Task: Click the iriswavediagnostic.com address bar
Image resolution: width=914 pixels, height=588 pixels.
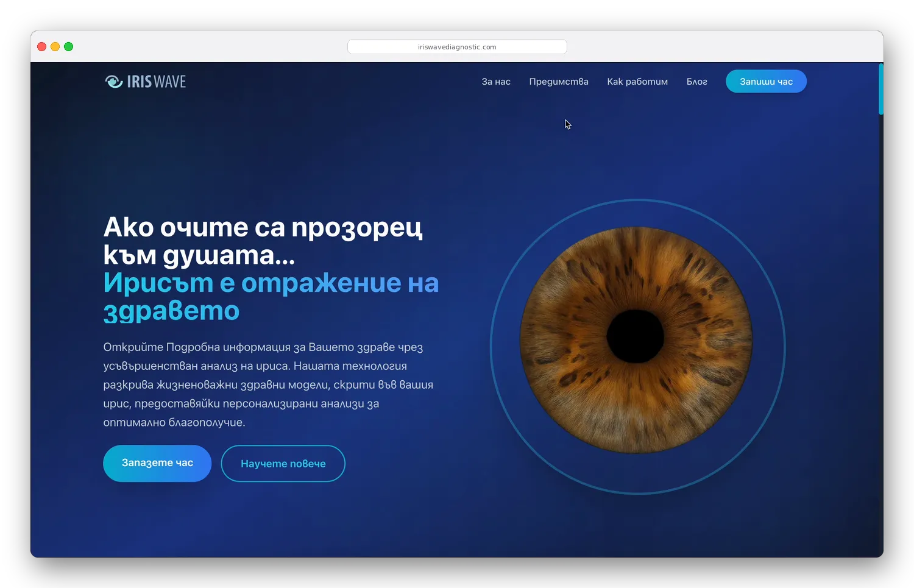Action: pos(457,47)
